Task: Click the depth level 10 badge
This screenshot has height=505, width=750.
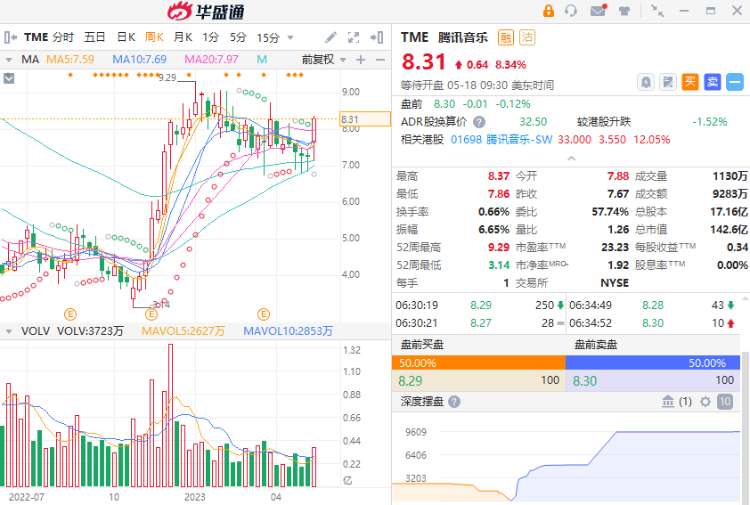Action: pyautogui.click(x=725, y=402)
